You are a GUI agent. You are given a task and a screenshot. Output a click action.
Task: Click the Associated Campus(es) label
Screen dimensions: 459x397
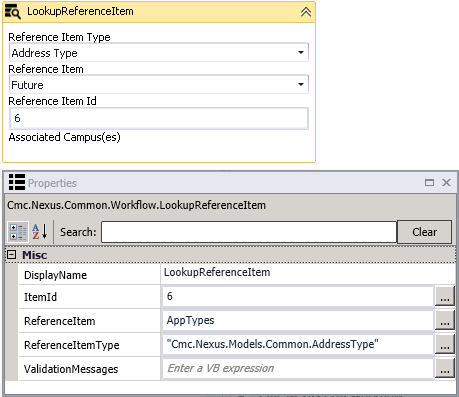[x=64, y=137]
